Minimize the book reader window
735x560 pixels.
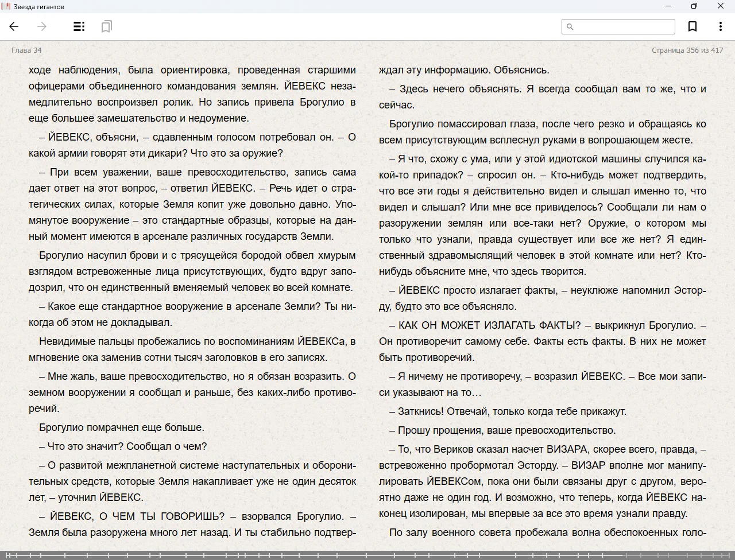(668, 6)
